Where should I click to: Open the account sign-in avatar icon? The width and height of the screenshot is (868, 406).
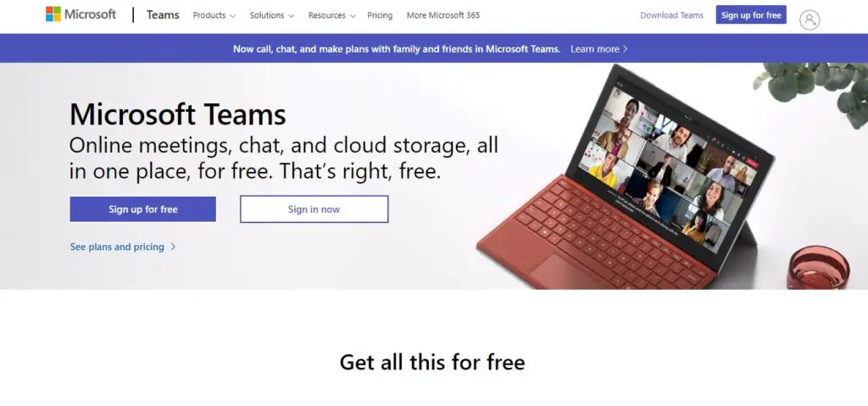tap(810, 20)
